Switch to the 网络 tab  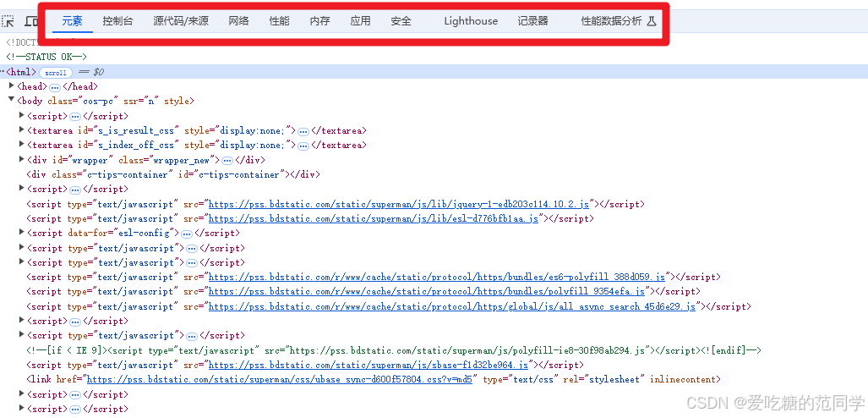click(x=238, y=21)
